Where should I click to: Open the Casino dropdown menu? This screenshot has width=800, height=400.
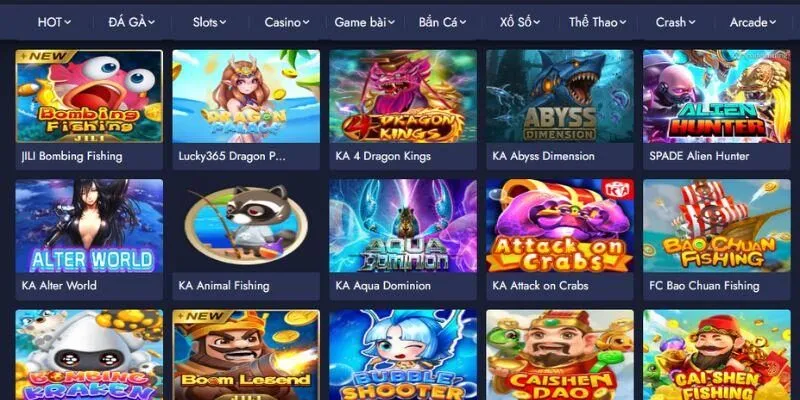point(287,22)
